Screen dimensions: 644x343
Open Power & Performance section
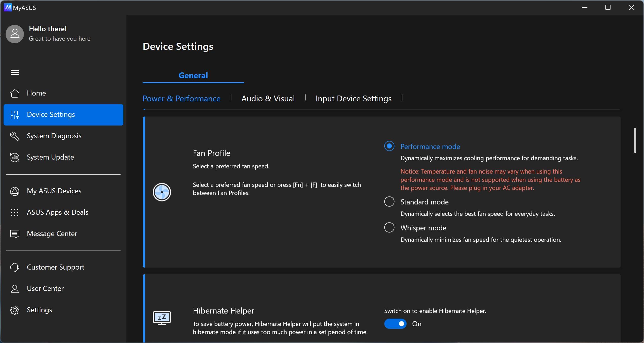181,99
